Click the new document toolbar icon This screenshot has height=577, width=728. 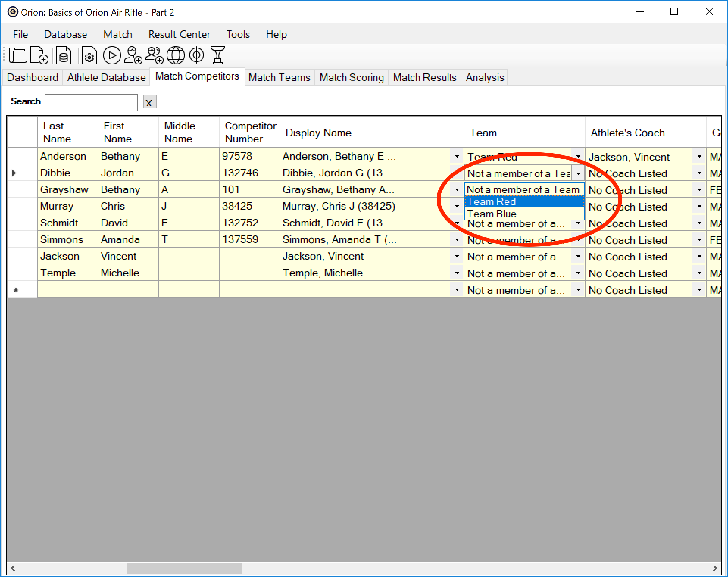pyautogui.click(x=39, y=56)
